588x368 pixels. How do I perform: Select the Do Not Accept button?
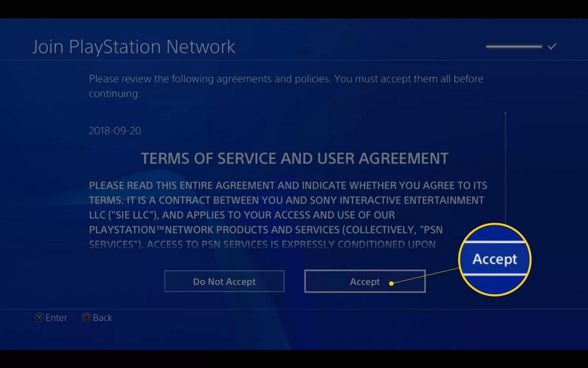[x=224, y=281]
